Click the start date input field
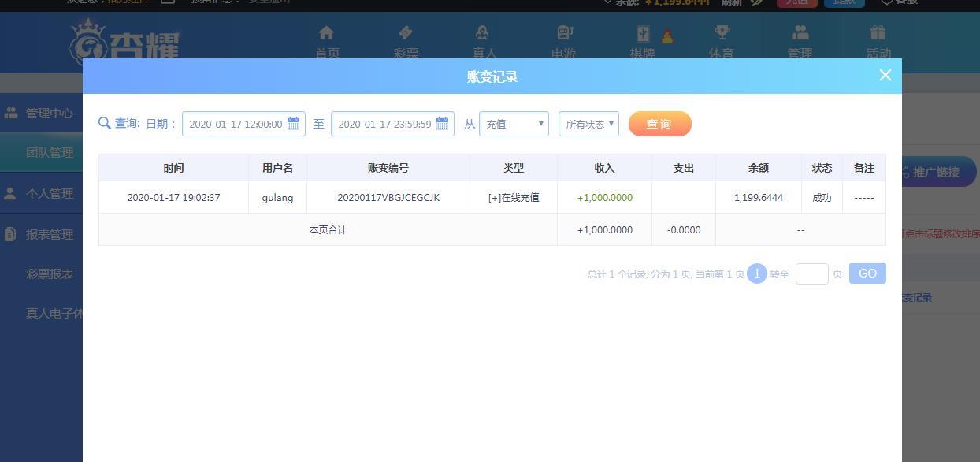Image resolution: width=980 pixels, height=462 pixels. (x=243, y=124)
